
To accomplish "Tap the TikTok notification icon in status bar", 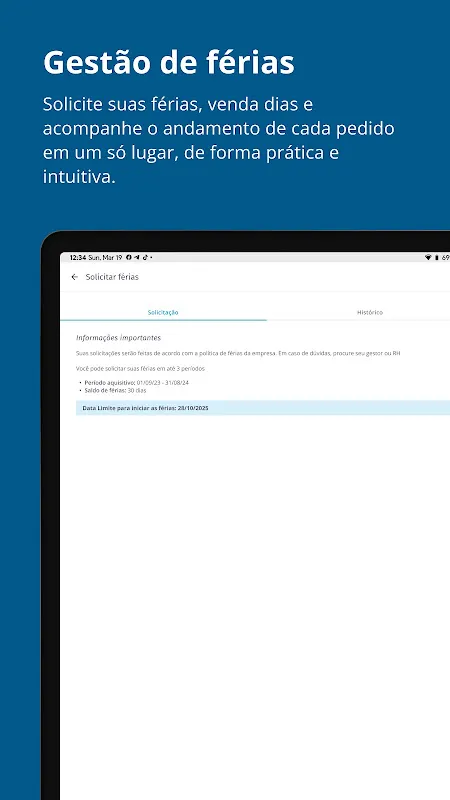I will click(x=145, y=258).
